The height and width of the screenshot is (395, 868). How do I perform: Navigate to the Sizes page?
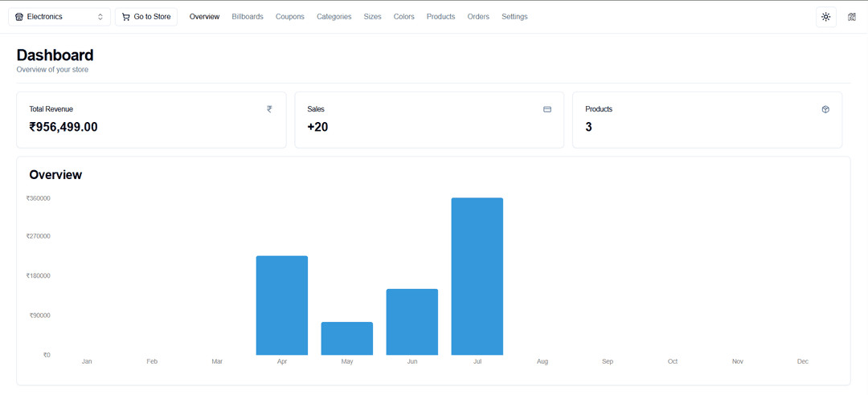[x=372, y=17]
